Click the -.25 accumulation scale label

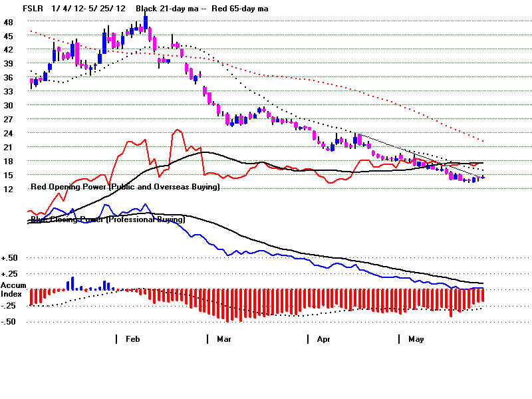point(9,306)
